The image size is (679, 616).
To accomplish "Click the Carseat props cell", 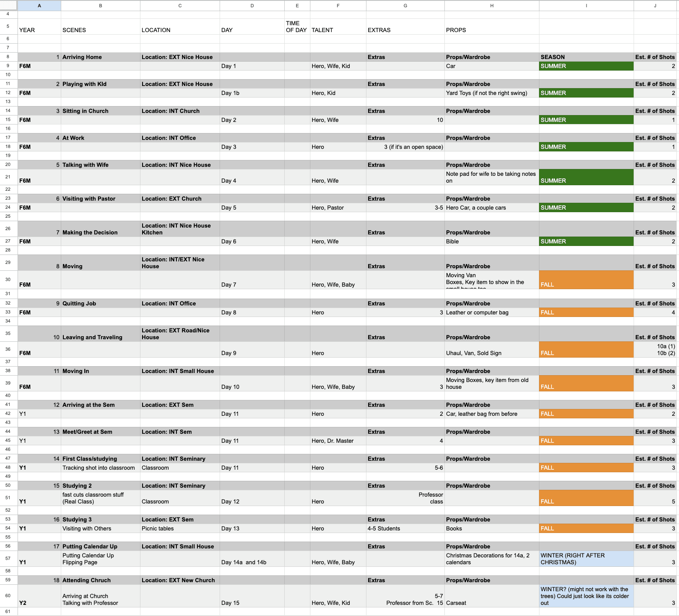I will pos(491,596).
